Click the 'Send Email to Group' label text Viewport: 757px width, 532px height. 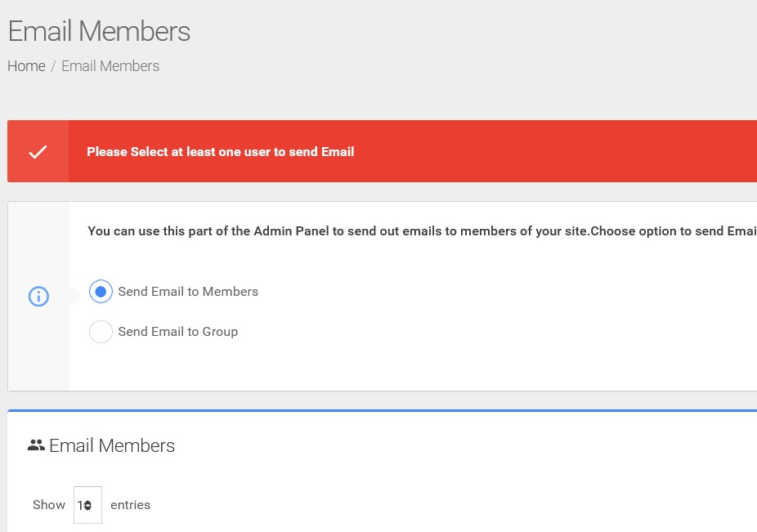[178, 332]
